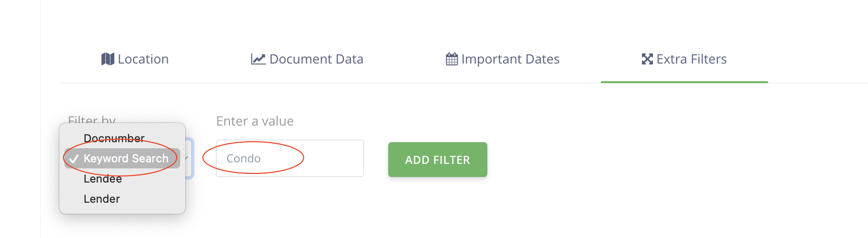Click the arrows icon beside Extra Filters
868x238 pixels.
point(647,59)
